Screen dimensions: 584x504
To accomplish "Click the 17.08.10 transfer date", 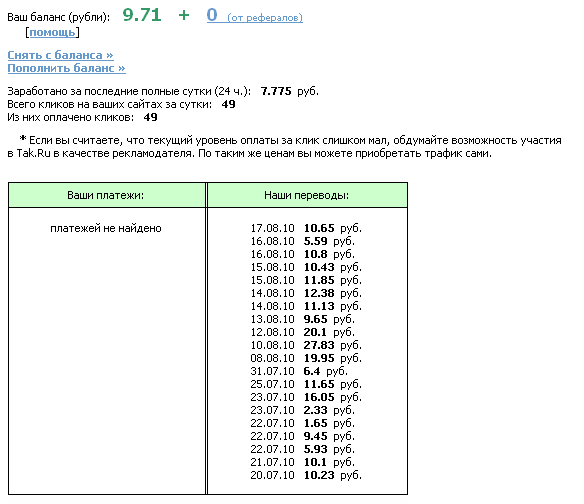I will pos(272,228).
